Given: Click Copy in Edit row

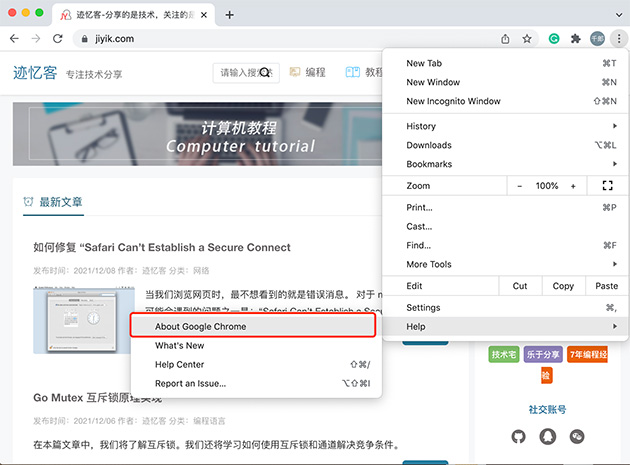Looking at the screenshot, I should coord(563,286).
